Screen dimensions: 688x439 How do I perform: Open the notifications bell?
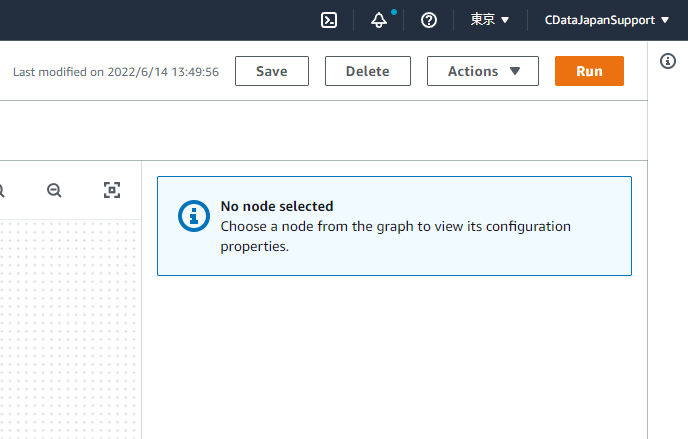[379, 20]
